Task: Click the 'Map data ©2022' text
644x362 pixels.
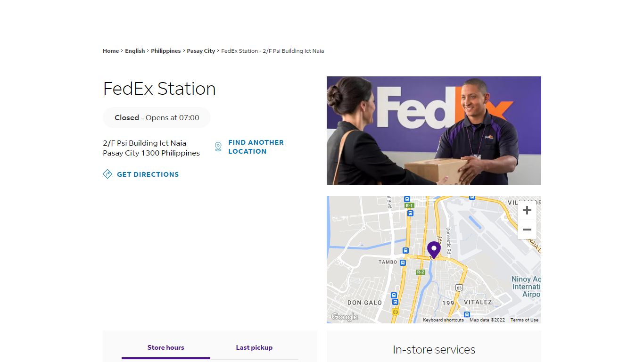Action: pyautogui.click(x=487, y=320)
